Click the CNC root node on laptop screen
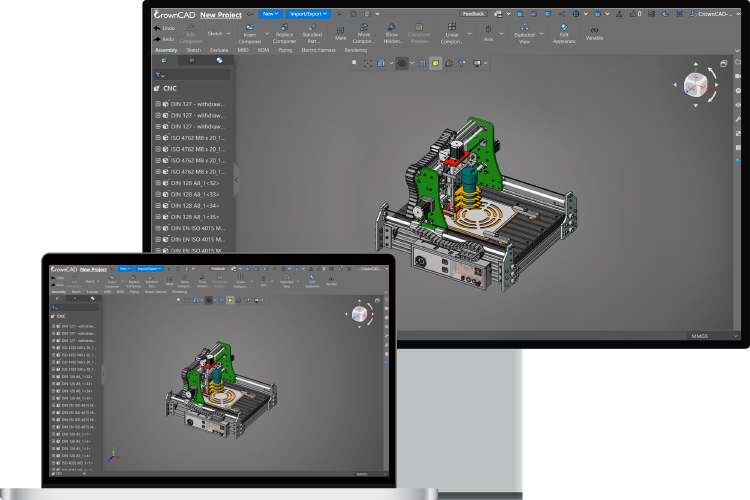 (x=58, y=316)
